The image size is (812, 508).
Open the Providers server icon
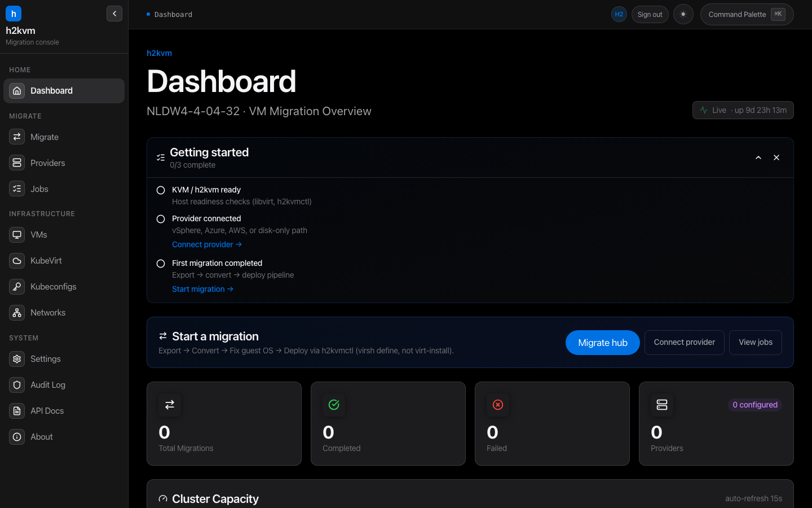tap(17, 163)
